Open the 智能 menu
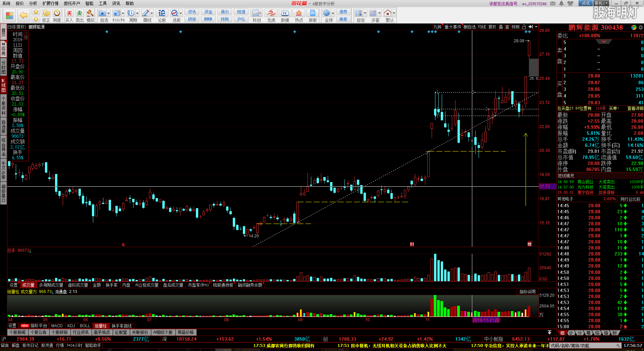Screen dimensions: 644x351 click(90, 3)
